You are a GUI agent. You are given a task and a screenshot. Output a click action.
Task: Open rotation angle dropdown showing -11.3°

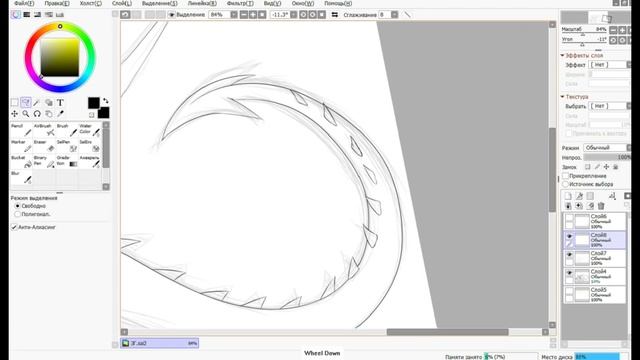tap(293, 15)
